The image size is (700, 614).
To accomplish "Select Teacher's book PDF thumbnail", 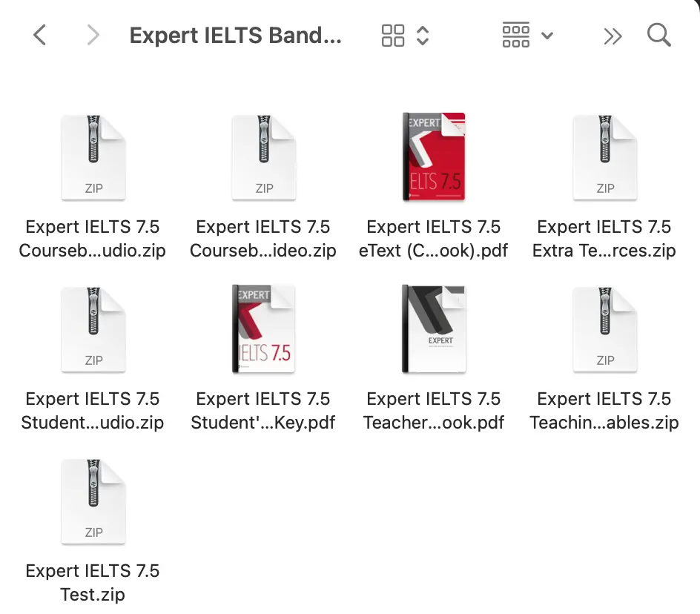I will pyautogui.click(x=434, y=329).
